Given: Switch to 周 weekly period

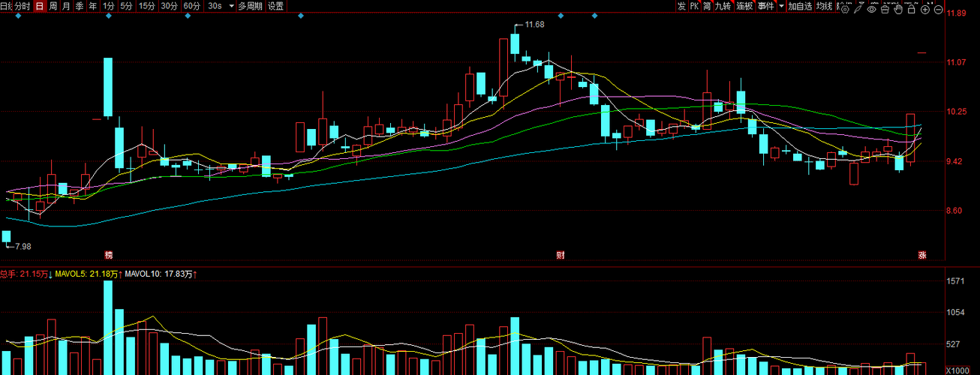Looking at the screenshot, I should tap(53, 6).
